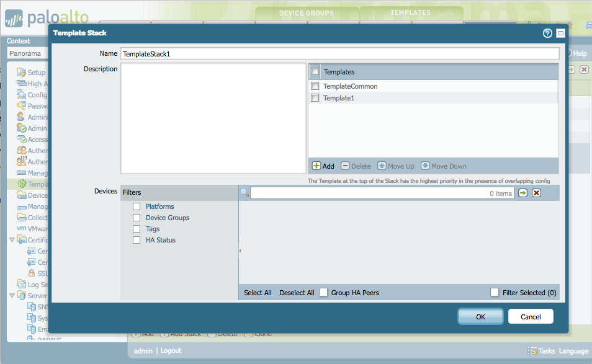Move the template down in the stack
592x364 pixels.
tap(444, 166)
